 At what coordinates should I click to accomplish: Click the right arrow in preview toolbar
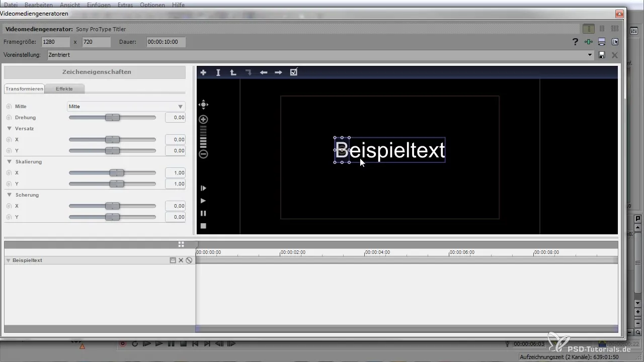point(278,72)
